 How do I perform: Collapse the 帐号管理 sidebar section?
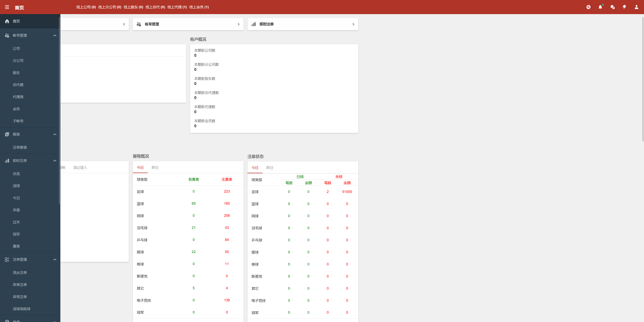point(55,36)
